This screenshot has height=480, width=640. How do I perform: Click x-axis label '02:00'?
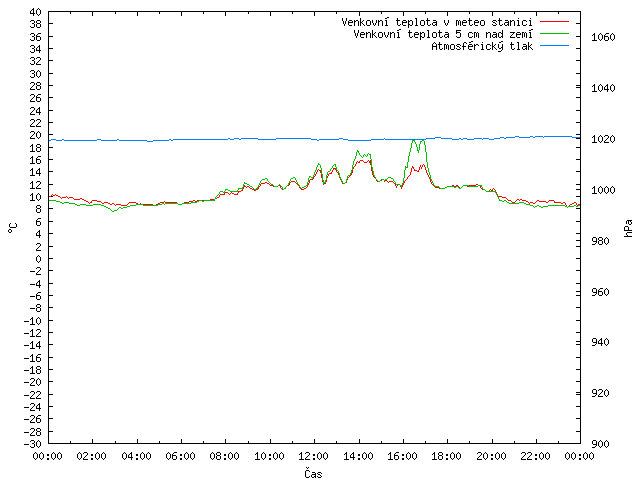pos(92,456)
